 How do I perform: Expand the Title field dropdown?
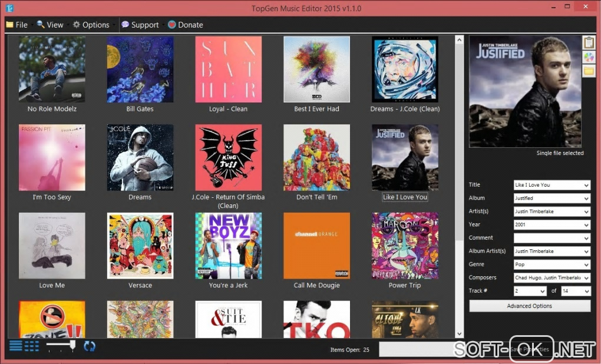(586, 185)
